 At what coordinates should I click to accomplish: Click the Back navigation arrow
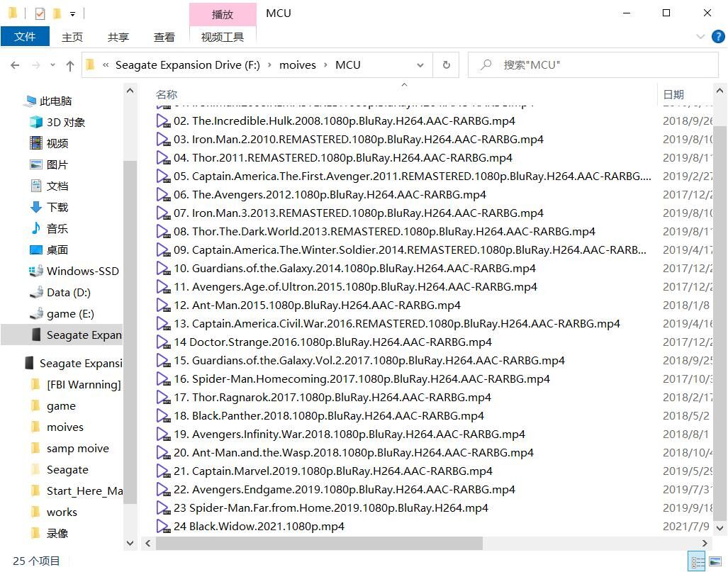tap(15, 65)
